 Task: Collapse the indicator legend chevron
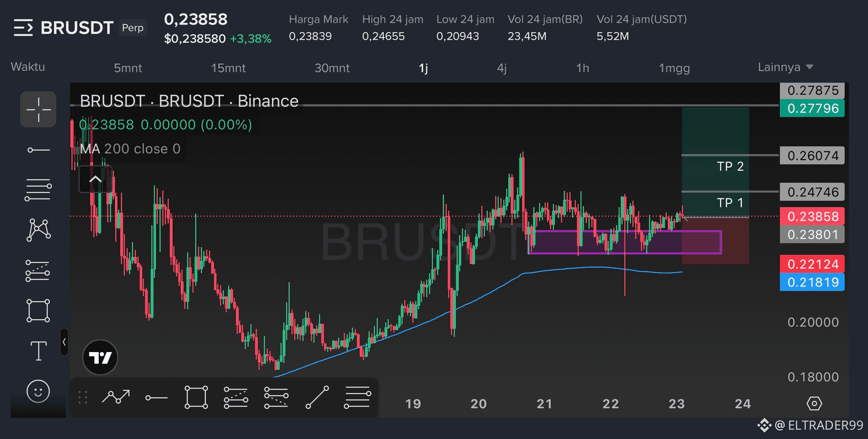point(96,179)
